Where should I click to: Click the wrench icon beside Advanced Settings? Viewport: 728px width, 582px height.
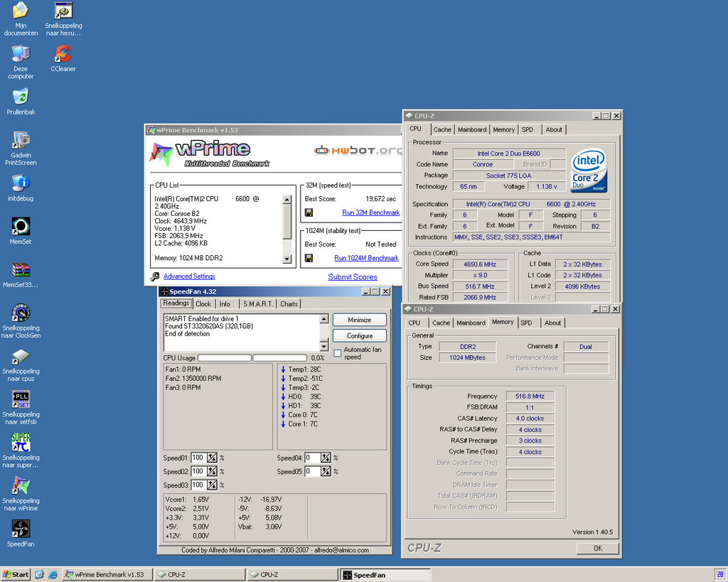(155, 276)
